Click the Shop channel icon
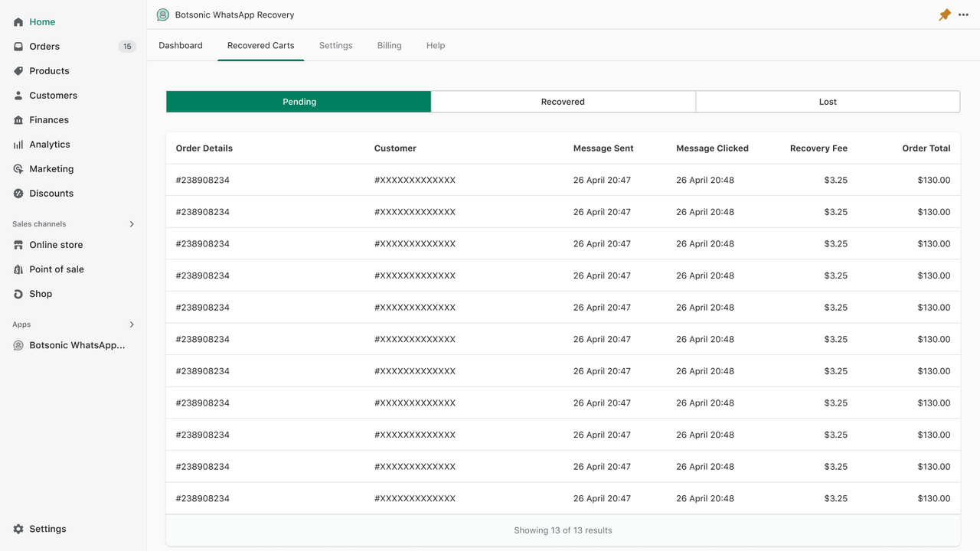 (18, 294)
